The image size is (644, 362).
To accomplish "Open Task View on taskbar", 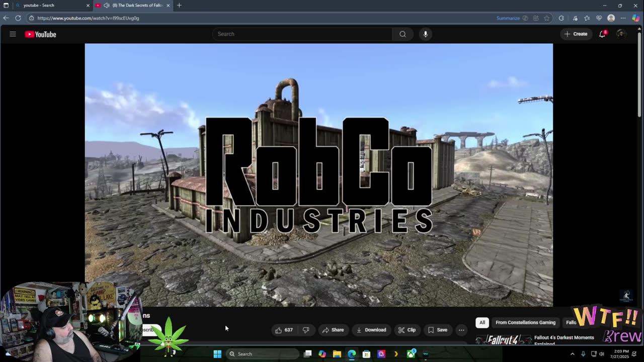I will coord(308,354).
